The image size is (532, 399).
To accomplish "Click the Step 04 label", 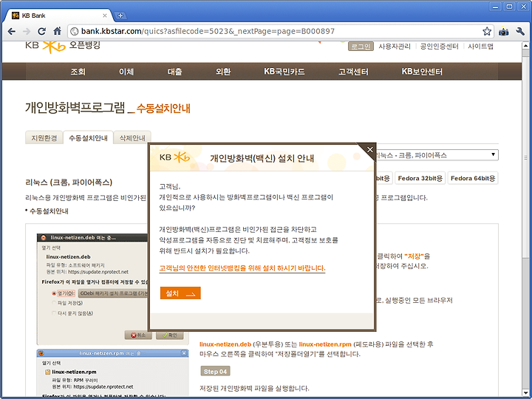I will coord(216,372).
